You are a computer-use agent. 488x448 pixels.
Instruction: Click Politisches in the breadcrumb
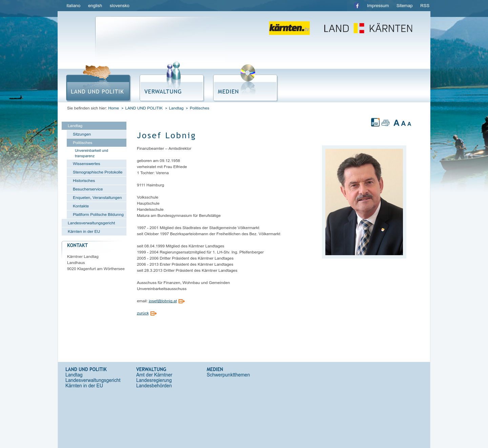(199, 108)
